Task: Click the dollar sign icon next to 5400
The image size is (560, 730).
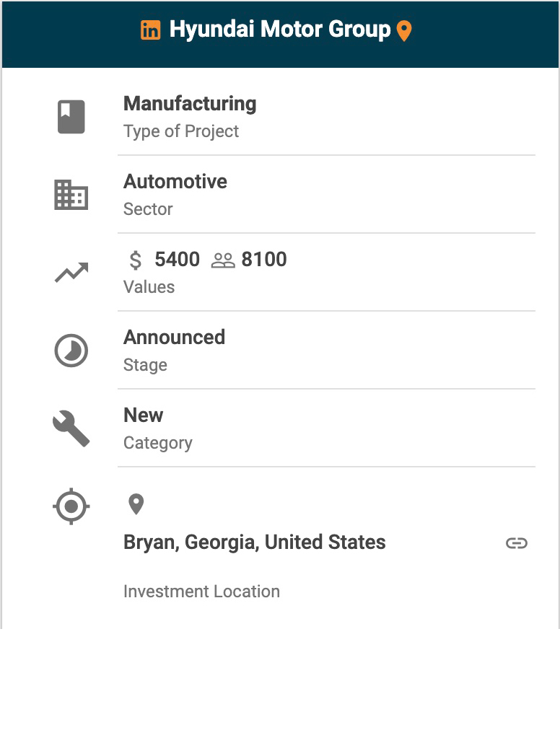Action: point(136,260)
